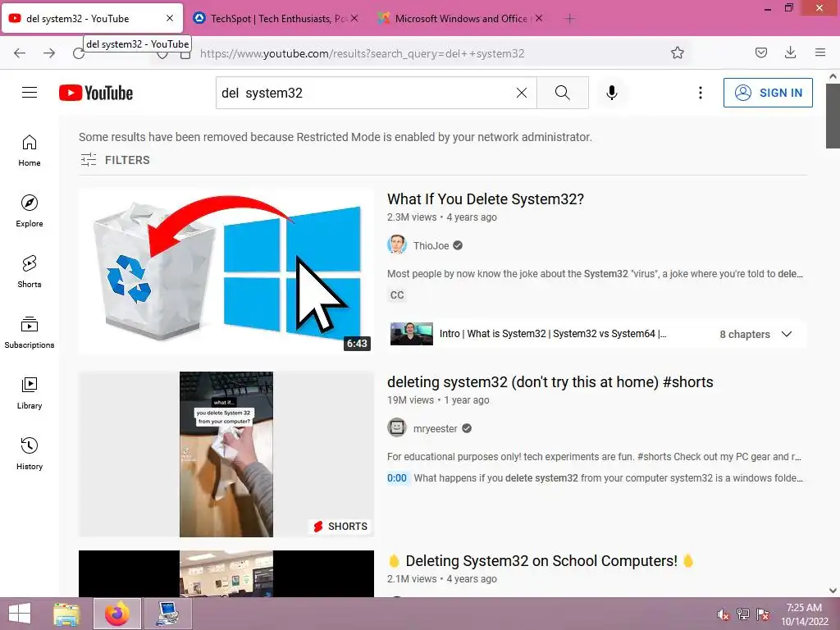The width and height of the screenshot is (840, 630).
Task: Jump to the 0:00 timestamp
Action: click(x=397, y=478)
